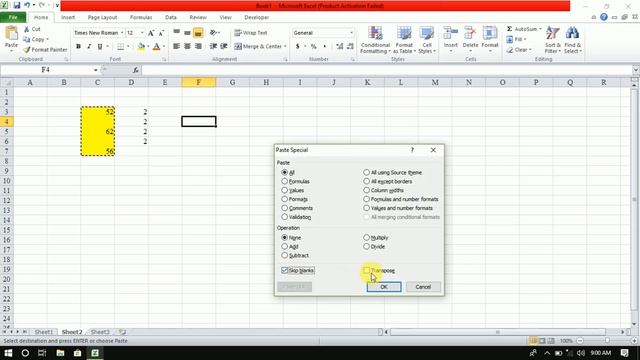The width and height of the screenshot is (640, 360).
Task: Select the Values radio option
Action: [284, 190]
